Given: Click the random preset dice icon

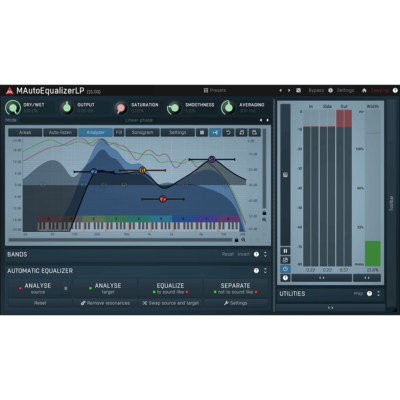Looking at the screenshot, I should pyautogui.click(x=299, y=90).
